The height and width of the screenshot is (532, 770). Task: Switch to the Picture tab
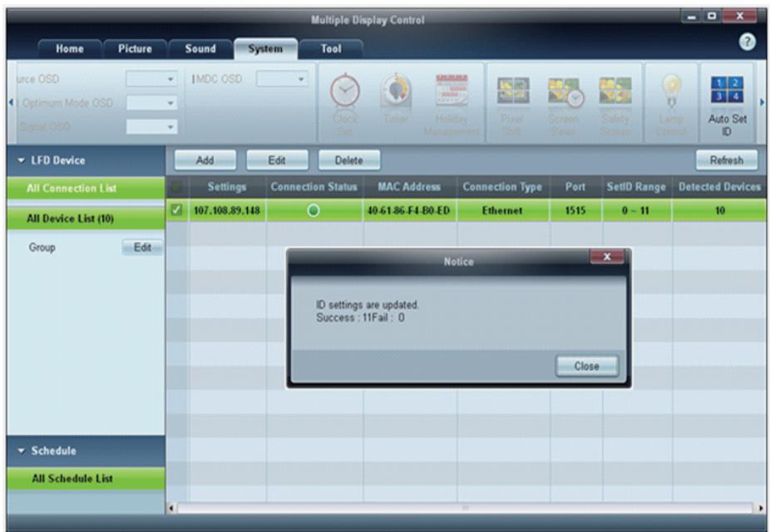pos(135,49)
